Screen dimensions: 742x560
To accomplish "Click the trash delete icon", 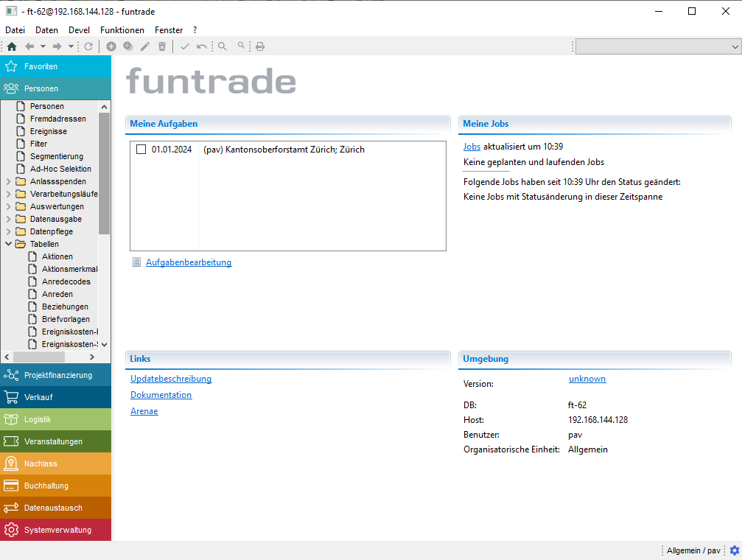I will coord(162,46).
